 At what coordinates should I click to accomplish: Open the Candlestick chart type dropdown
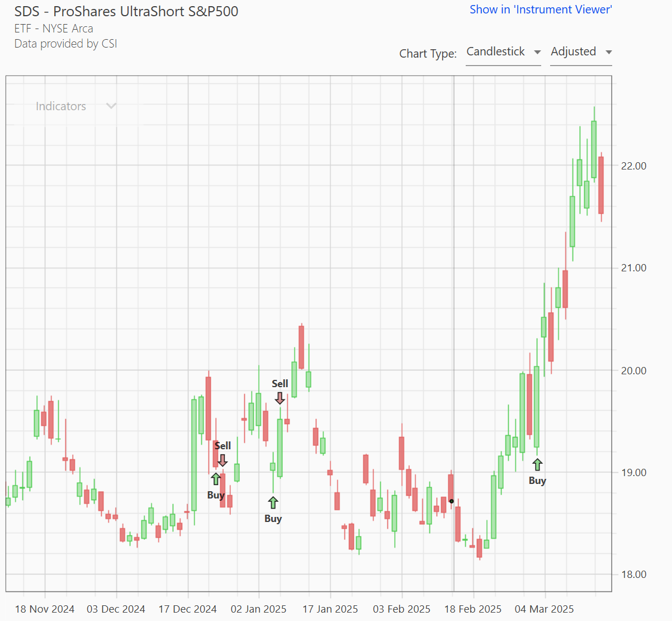[x=503, y=52]
